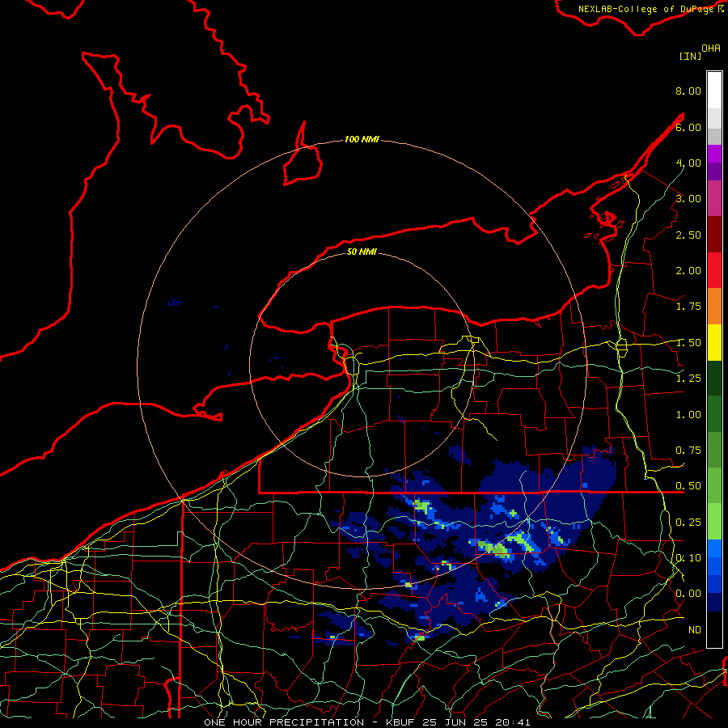Click the 50 NMI range ring label
Viewport: 728px width, 728px height.
pyautogui.click(x=362, y=252)
